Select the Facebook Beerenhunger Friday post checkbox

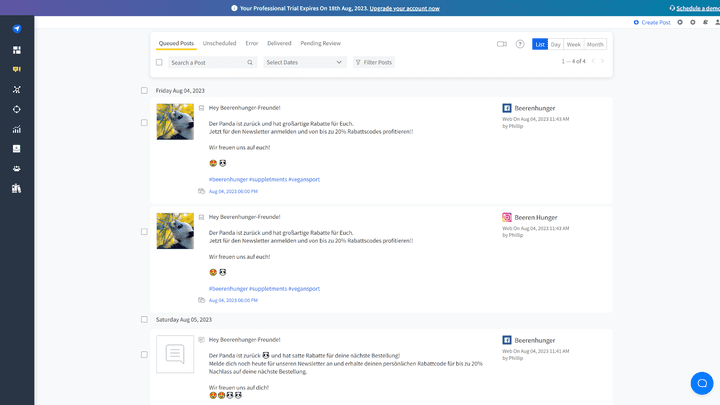144,123
